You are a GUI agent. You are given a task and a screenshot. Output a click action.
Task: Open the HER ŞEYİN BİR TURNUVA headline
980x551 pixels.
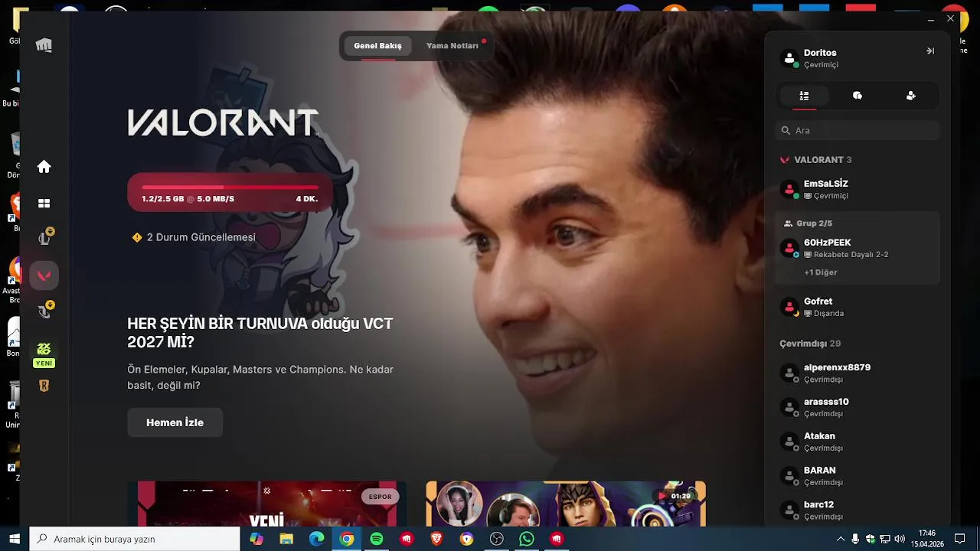[x=260, y=332]
